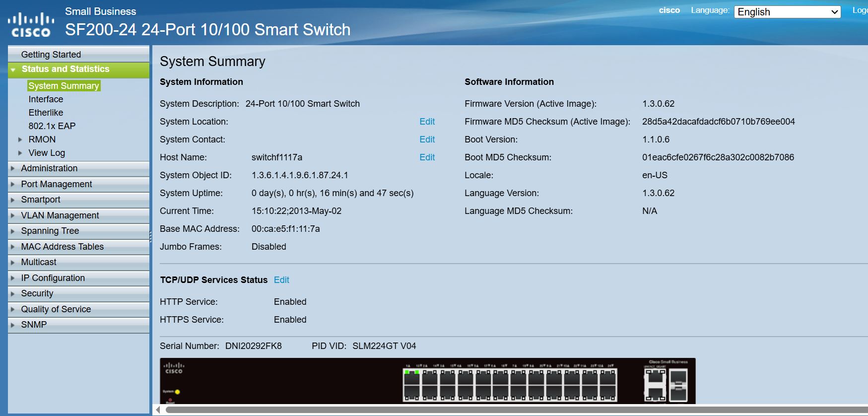
Task: Open the View Log page
Action: [x=47, y=153]
